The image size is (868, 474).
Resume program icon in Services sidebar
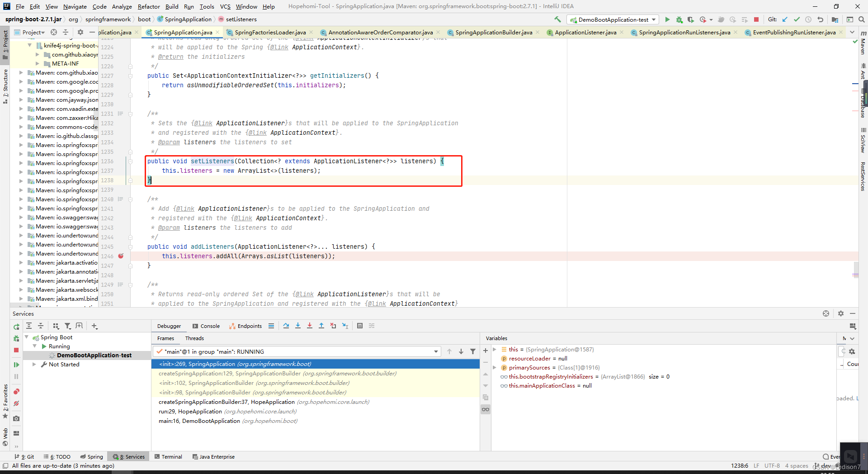[16, 365]
